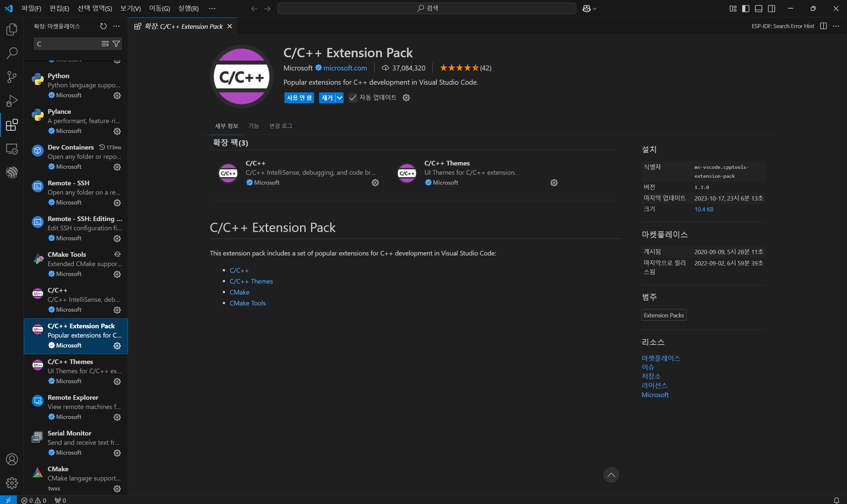Open the File menu (파일)
This screenshot has height=504, width=847.
[31, 9]
